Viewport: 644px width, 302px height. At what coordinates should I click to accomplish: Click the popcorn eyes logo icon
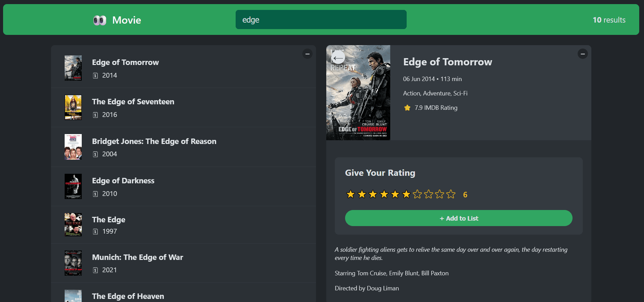(x=100, y=20)
